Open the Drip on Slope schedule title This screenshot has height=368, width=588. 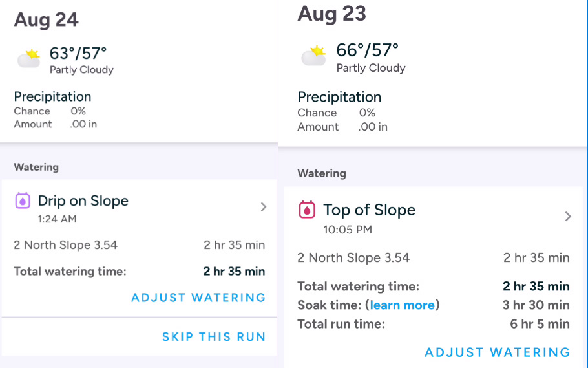(x=83, y=201)
